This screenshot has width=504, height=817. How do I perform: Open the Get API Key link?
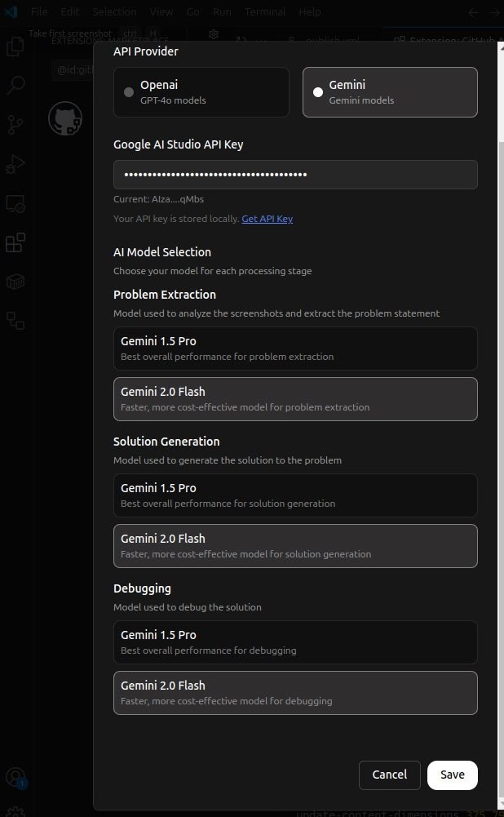[x=267, y=219]
